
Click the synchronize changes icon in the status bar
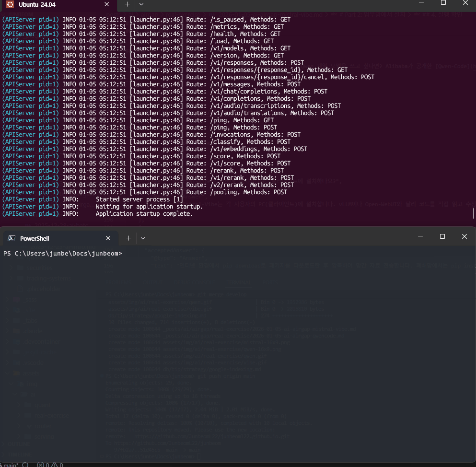[x=25, y=464]
